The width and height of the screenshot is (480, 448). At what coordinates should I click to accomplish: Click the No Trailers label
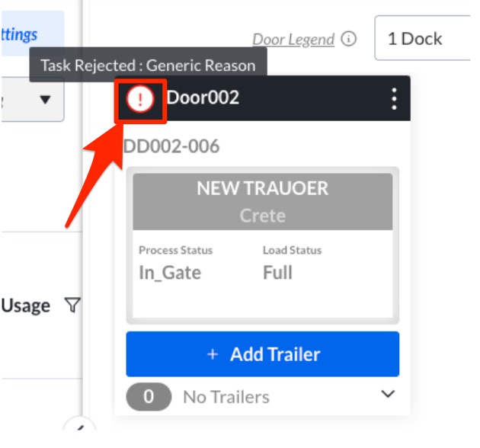[226, 397]
